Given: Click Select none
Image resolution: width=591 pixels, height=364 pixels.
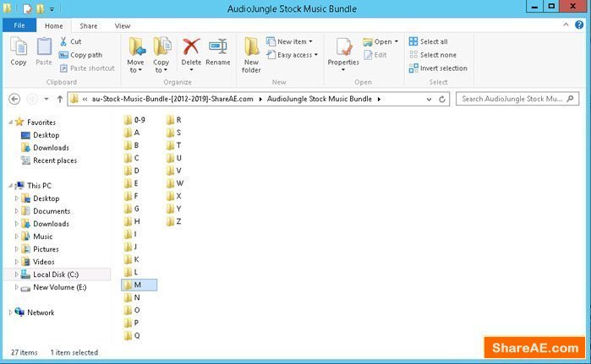Looking at the screenshot, I should coord(433,55).
